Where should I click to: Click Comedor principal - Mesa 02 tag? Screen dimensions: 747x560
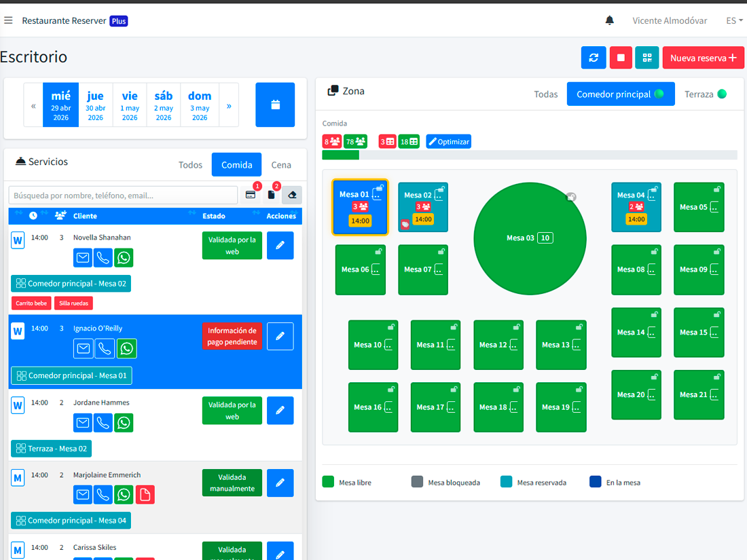pyautogui.click(x=71, y=283)
